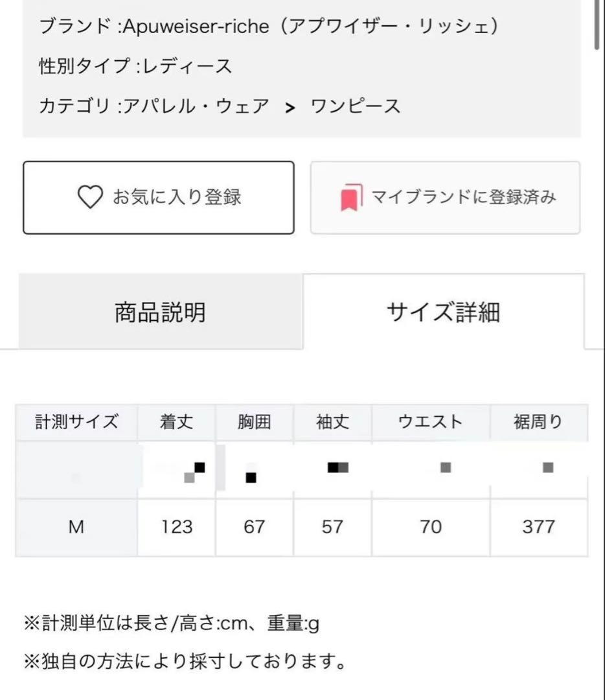605x700 pixels.
Task: Click the ウエスト value 70 cell
Action: click(x=431, y=527)
